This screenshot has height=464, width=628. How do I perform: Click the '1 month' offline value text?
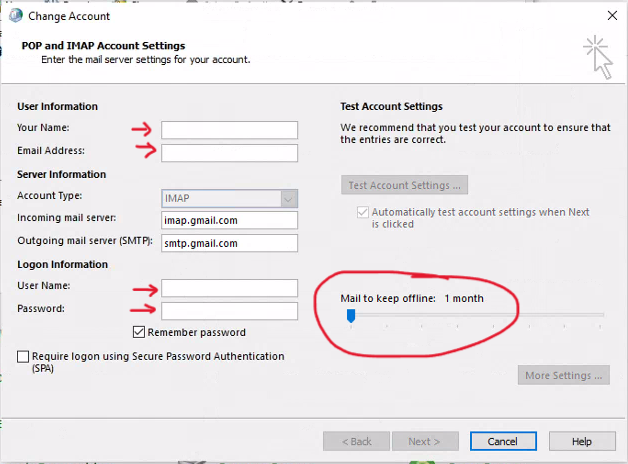point(464,298)
